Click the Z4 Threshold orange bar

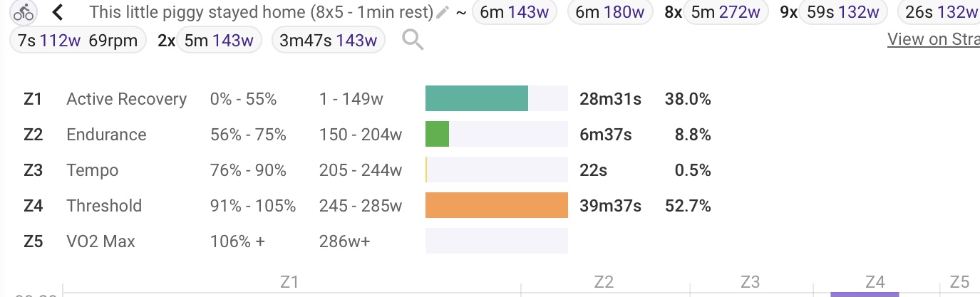tap(497, 205)
